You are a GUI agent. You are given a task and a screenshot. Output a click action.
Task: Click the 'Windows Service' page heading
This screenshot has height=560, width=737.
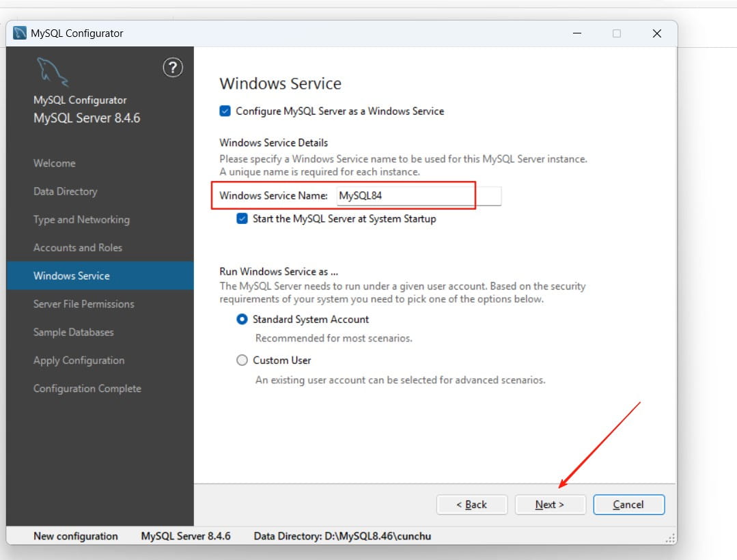[x=281, y=83]
